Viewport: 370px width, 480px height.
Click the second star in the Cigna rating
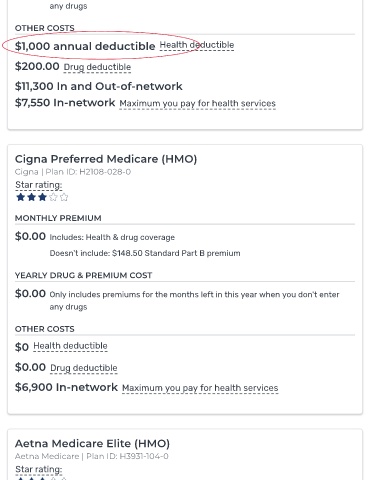point(31,197)
